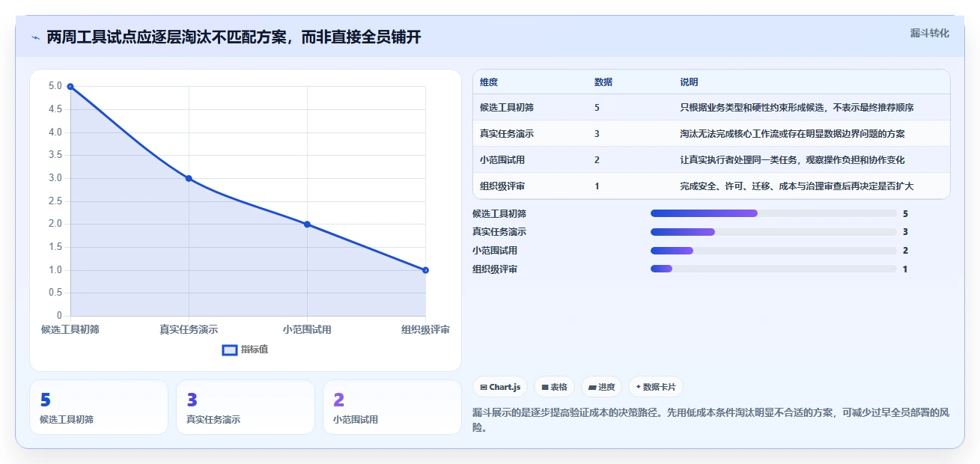Image resolution: width=980 pixels, height=464 pixels.
Task: Click the 进度 tag
Action: [x=602, y=387]
